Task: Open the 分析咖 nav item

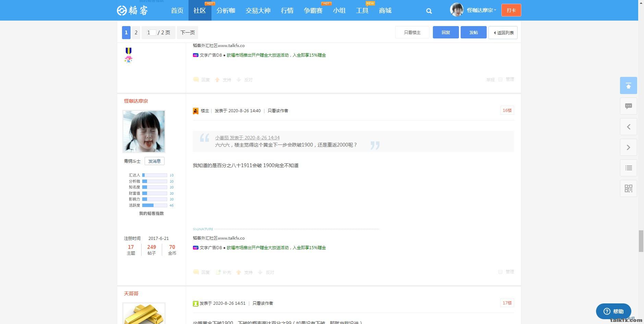Action: point(226,11)
